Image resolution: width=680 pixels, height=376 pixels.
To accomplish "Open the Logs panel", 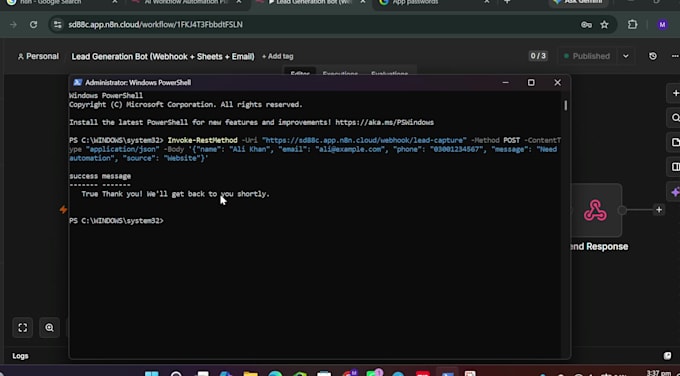I will point(20,356).
